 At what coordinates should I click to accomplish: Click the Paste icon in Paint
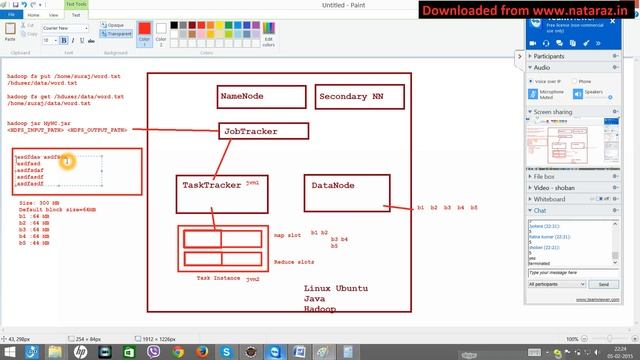10,29
